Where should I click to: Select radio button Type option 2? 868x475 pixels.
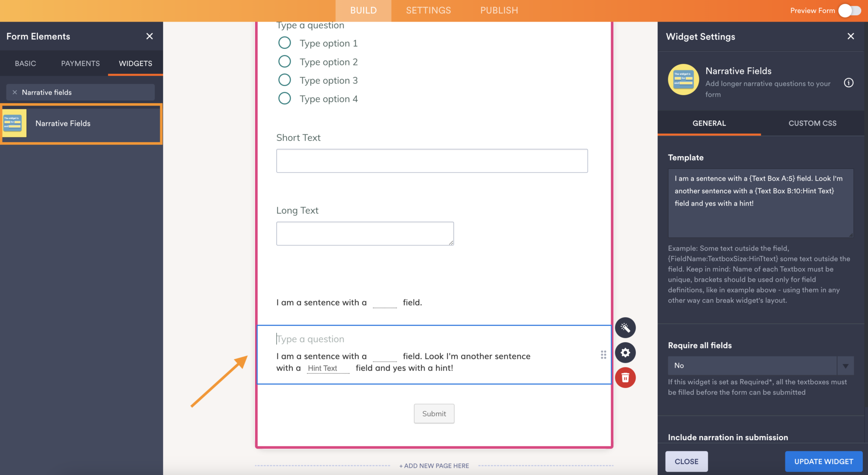284,61
